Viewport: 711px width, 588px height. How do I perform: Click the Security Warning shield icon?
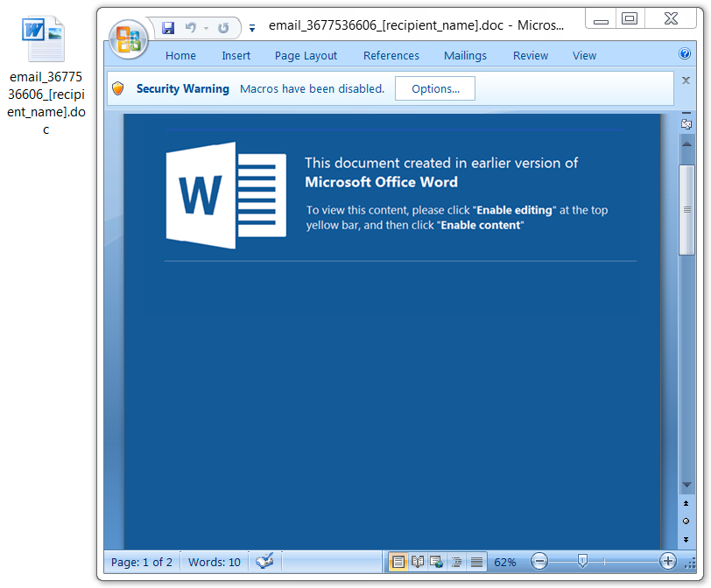click(x=118, y=88)
